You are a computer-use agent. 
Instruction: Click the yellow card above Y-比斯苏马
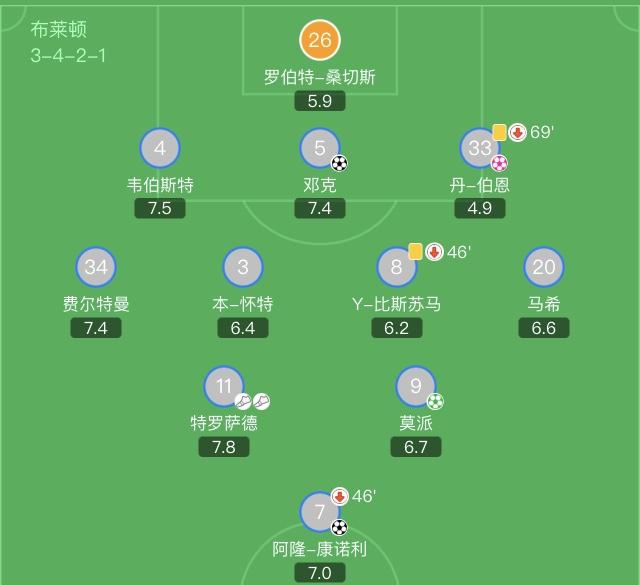coord(415,251)
